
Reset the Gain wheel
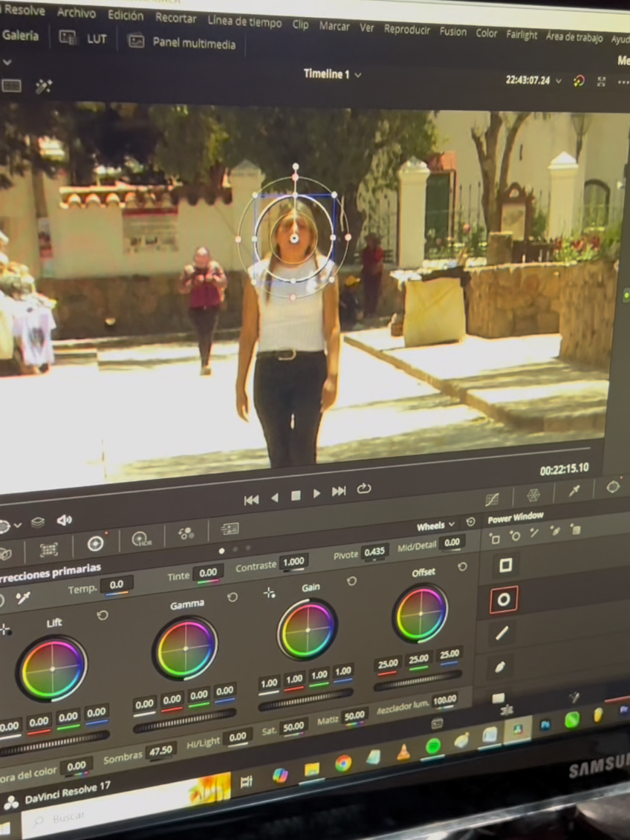(x=351, y=581)
